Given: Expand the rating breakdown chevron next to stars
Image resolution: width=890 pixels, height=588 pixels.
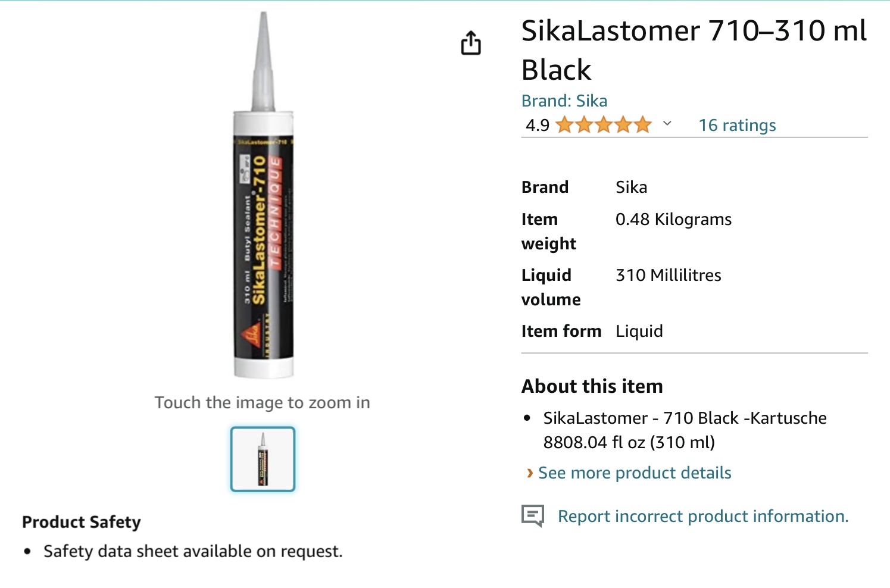Looking at the screenshot, I should (x=667, y=124).
